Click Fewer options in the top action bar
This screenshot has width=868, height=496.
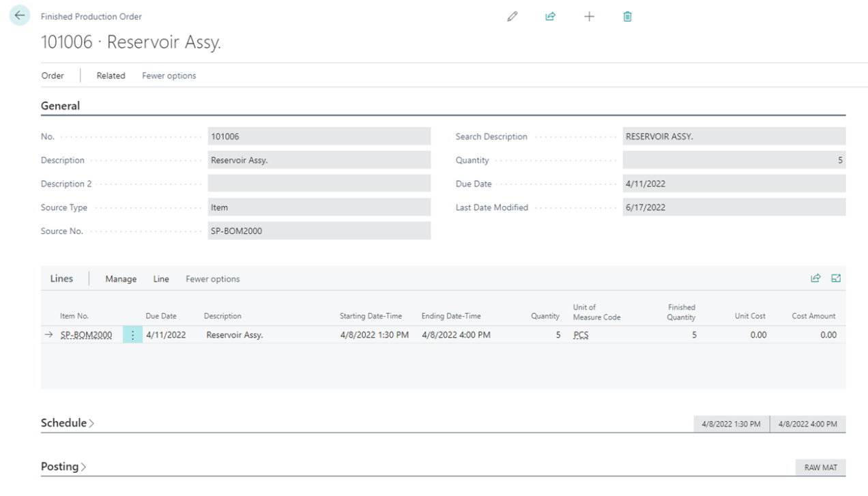click(169, 76)
